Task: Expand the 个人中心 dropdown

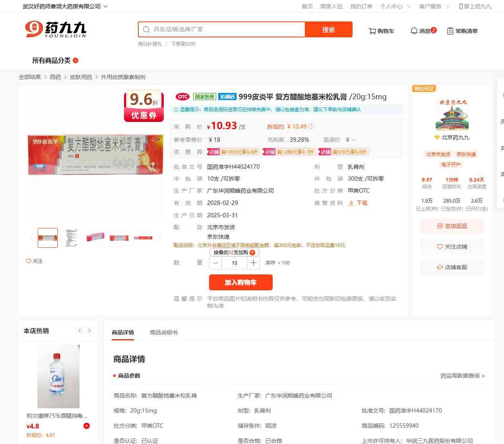Action: tap(395, 6)
